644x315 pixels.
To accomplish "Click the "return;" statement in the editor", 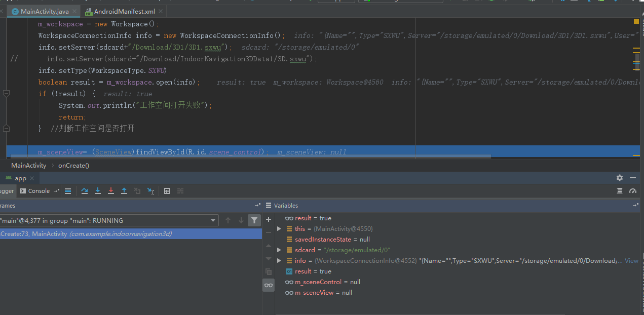I will pos(72,117).
